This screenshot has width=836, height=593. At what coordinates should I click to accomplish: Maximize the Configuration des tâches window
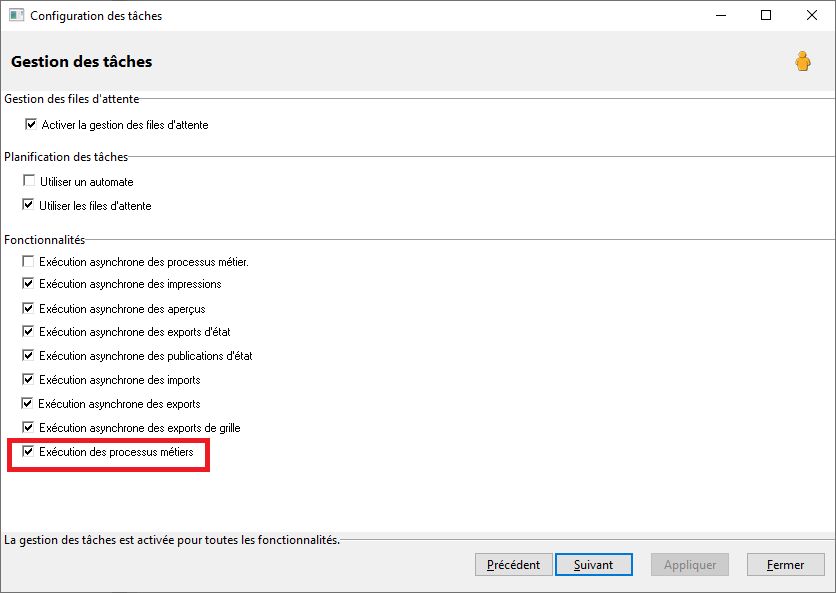(x=766, y=15)
